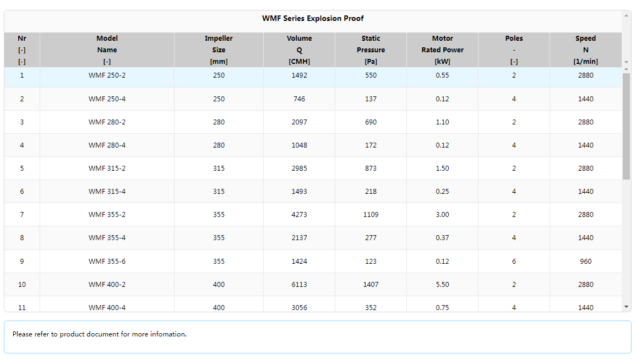Click the Nr column header

22,50
